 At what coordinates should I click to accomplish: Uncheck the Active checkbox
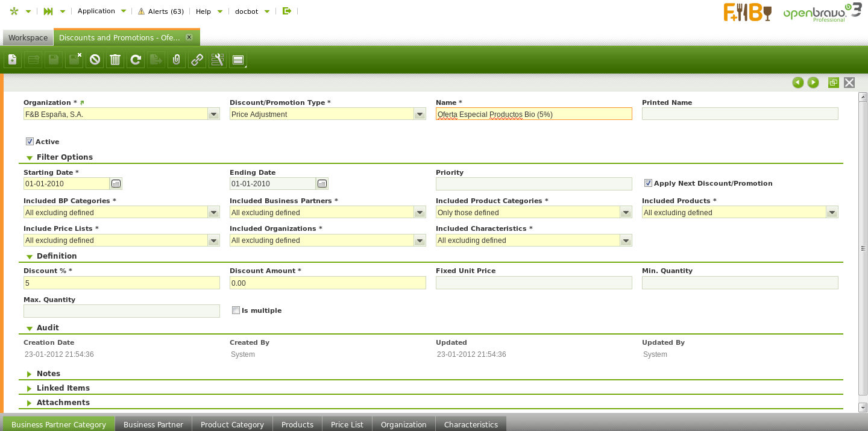(x=30, y=142)
